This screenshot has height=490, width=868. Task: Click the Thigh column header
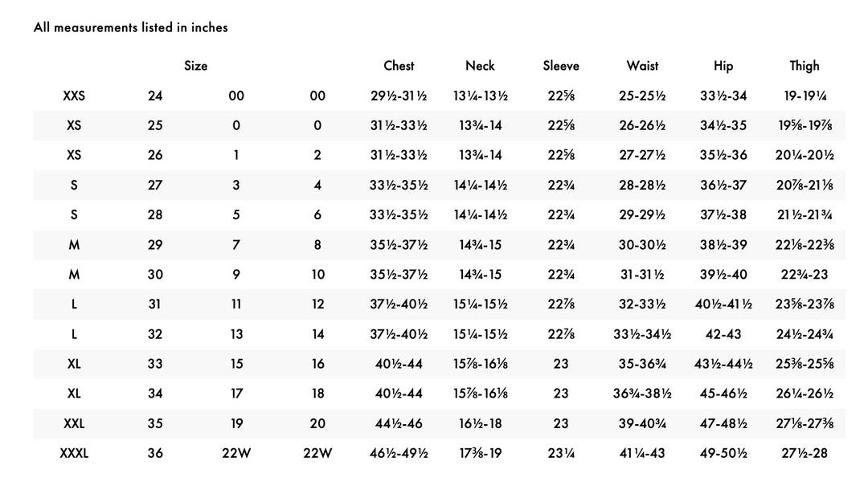point(805,66)
